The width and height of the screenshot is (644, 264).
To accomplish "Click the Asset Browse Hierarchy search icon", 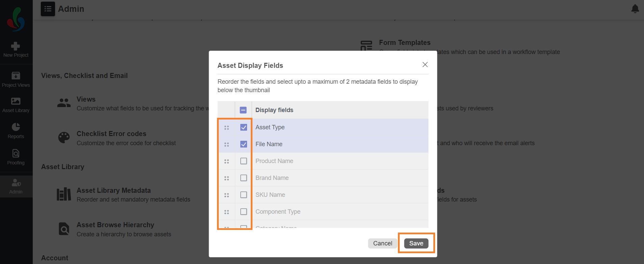I will [x=64, y=229].
